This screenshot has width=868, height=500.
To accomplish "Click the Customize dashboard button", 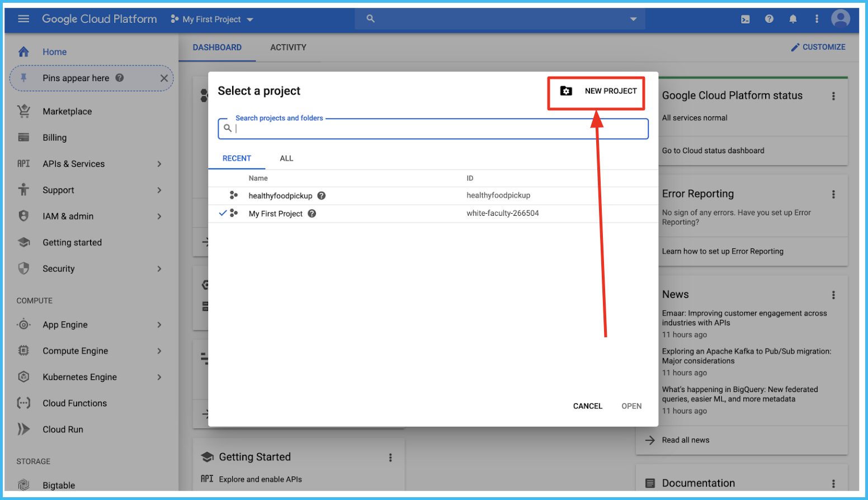I will pyautogui.click(x=818, y=47).
